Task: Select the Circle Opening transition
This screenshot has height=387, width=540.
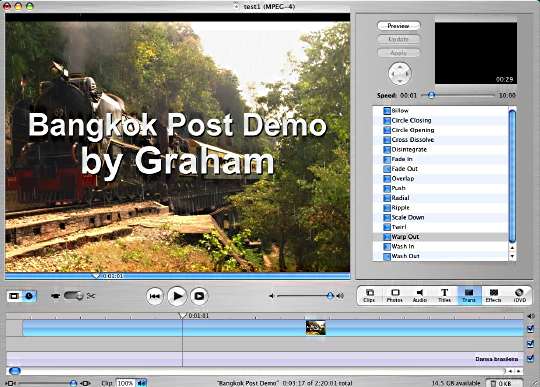Action: [440, 130]
